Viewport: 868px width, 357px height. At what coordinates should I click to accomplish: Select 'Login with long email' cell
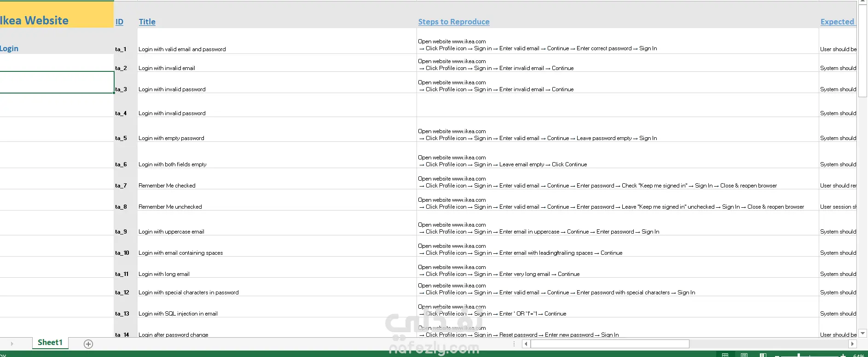click(277, 267)
